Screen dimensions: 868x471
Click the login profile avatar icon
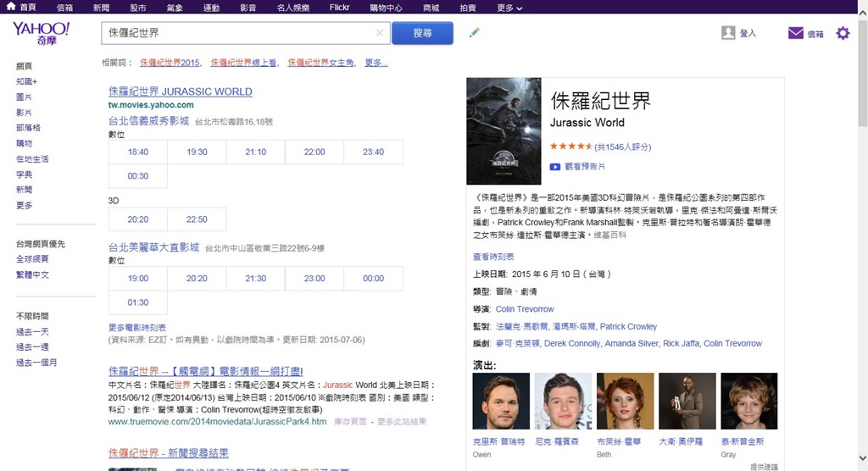point(728,33)
